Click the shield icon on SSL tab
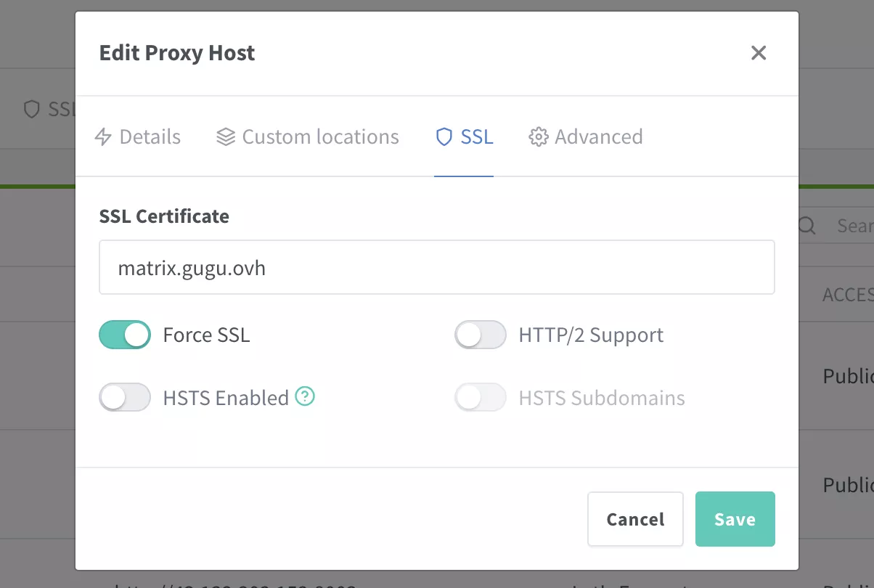 [444, 136]
